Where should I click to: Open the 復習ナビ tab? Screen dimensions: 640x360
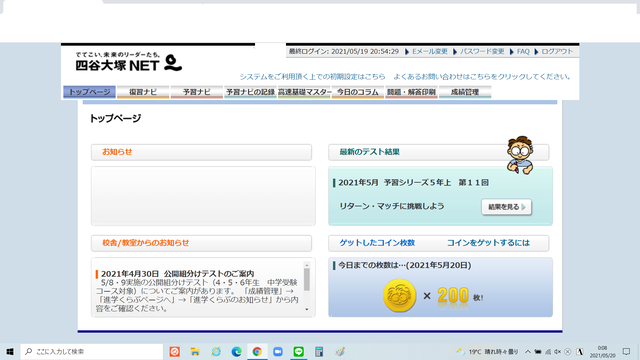[x=143, y=92]
